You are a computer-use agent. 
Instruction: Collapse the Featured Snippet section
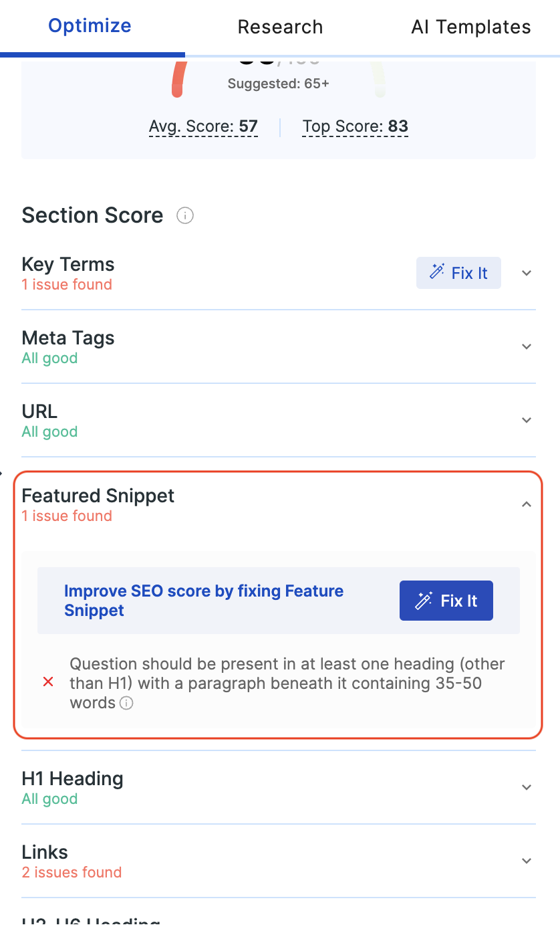pos(527,504)
